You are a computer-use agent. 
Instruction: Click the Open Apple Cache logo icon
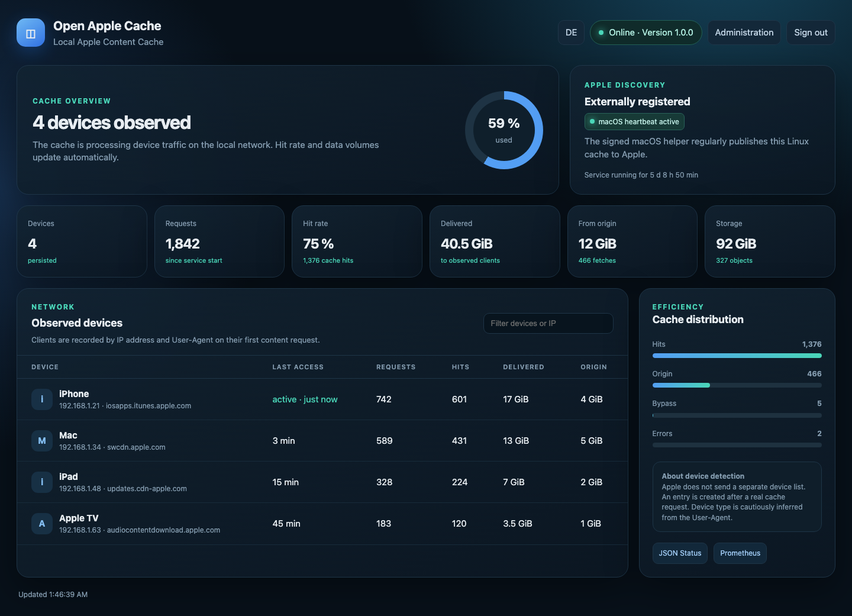click(31, 33)
